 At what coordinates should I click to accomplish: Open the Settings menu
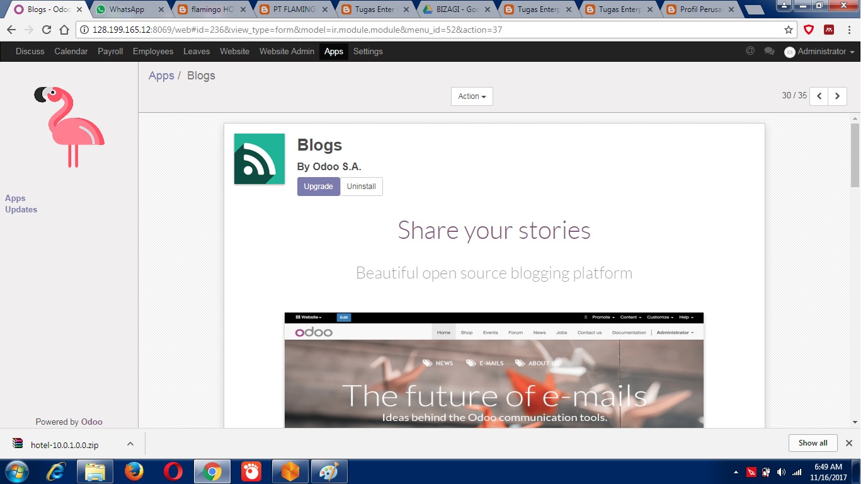(x=368, y=51)
